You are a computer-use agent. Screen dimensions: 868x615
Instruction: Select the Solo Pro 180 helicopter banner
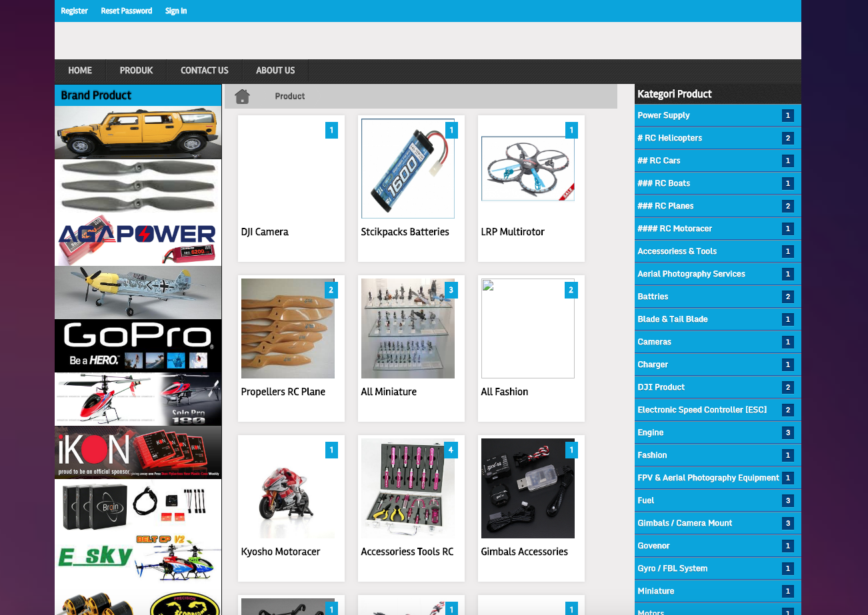(x=138, y=398)
